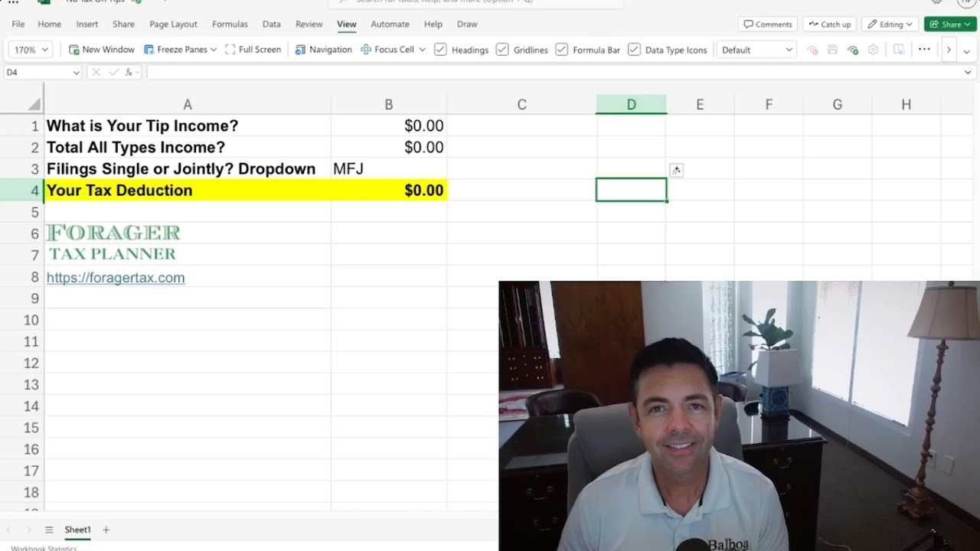Turn on the Focus Cell highlight
The image size is (980, 551).
click(387, 50)
